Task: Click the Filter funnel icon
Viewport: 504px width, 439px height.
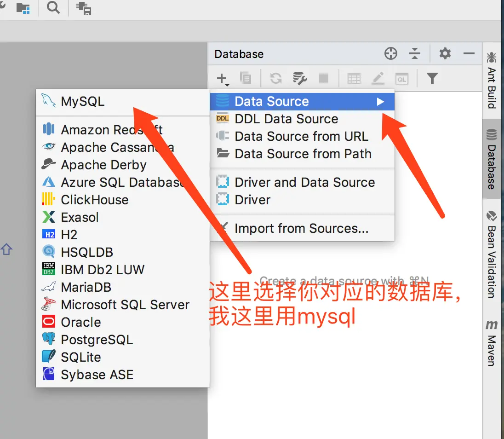Action: (432, 78)
